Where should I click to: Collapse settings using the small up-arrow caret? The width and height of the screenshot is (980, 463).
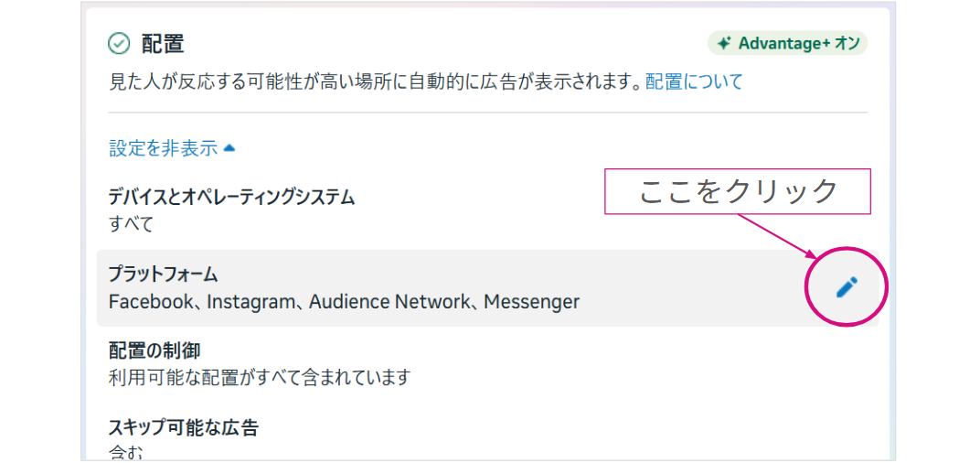click(x=229, y=147)
